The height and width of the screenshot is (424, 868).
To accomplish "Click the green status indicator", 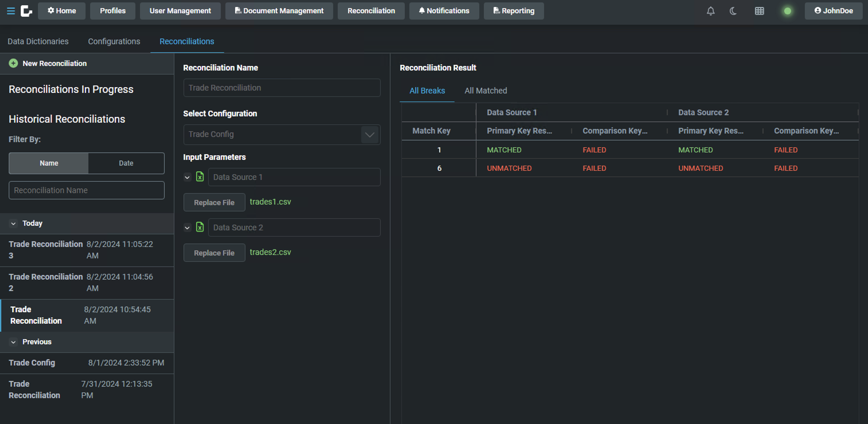I will (787, 11).
